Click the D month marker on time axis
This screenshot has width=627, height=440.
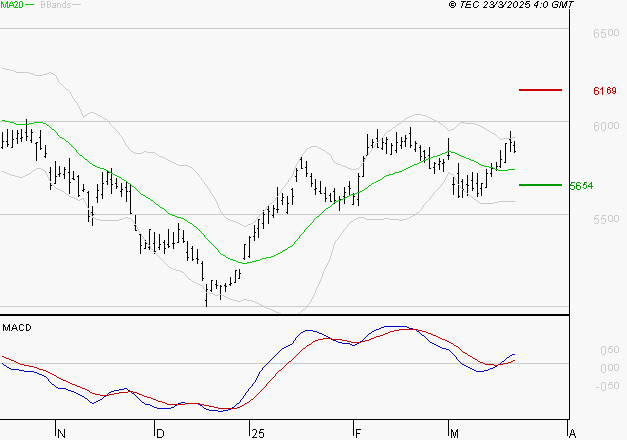[x=160, y=434]
